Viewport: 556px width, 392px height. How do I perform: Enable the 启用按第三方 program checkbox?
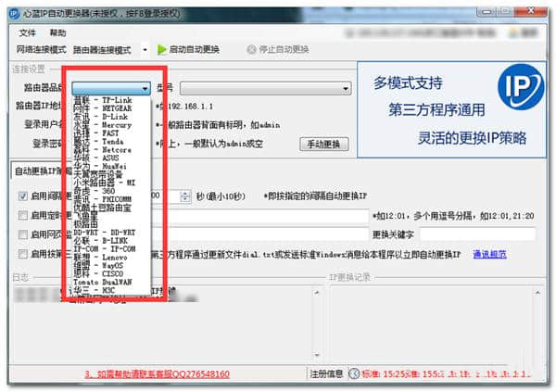[x=23, y=254]
